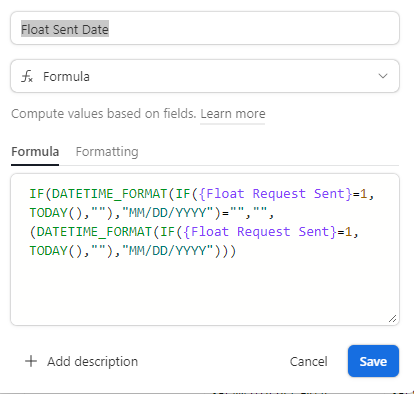Click the Add description label
Screen dimensions: 414x394
(92, 361)
